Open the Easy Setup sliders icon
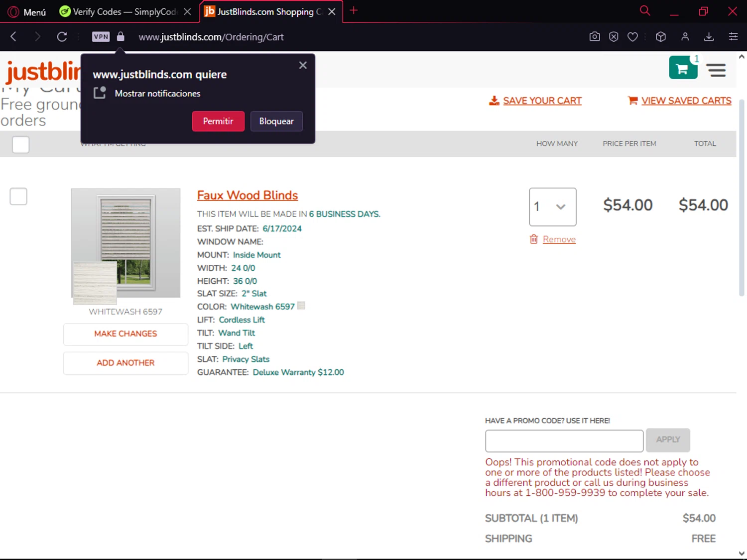 tap(733, 36)
